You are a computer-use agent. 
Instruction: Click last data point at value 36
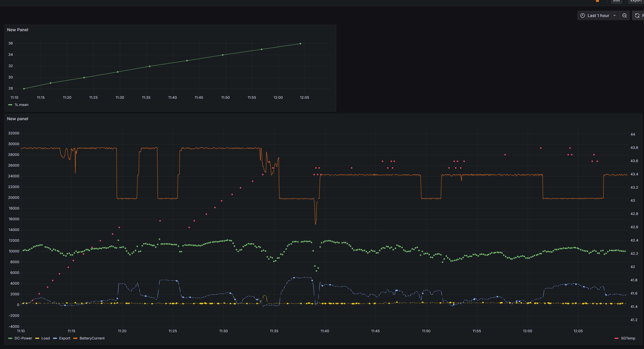[300, 44]
